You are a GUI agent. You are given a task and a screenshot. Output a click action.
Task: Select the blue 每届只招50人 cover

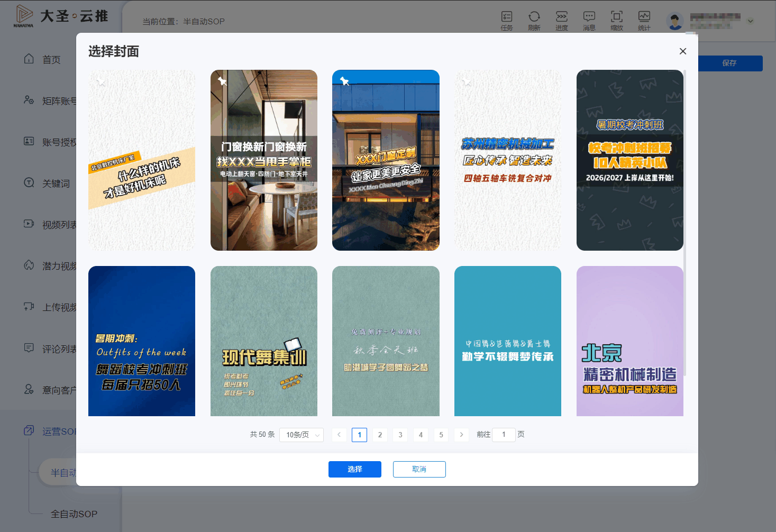[142, 341]
